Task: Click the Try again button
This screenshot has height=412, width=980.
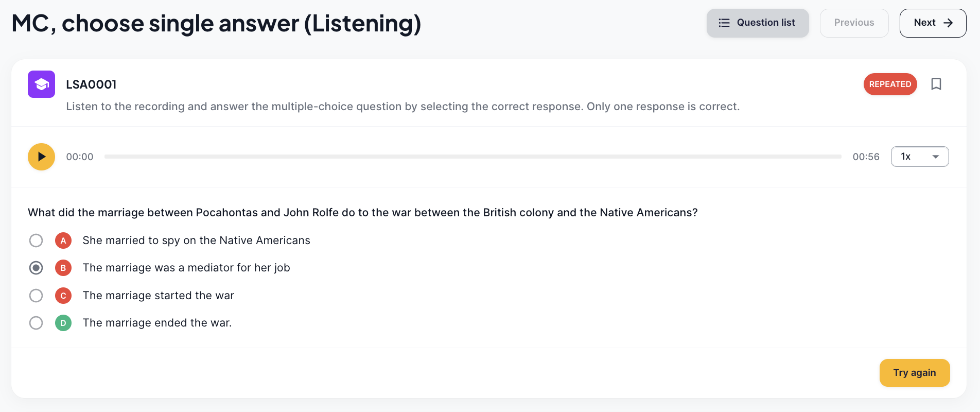Action: pos(915,373)
